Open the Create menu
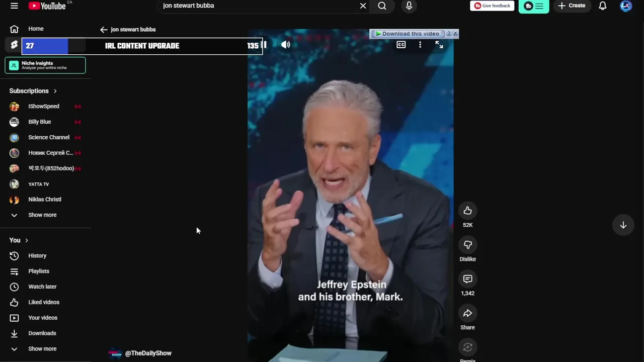 click(x=572, y=6)
